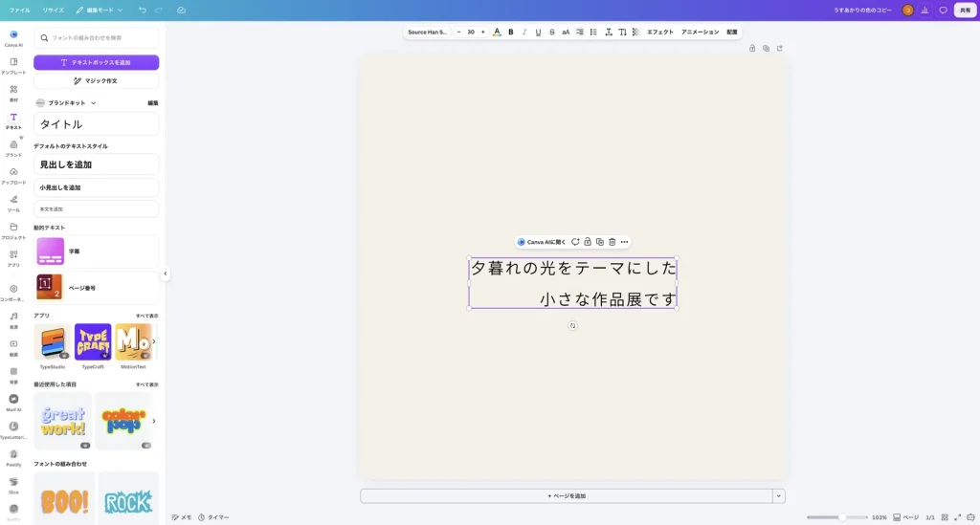Open the アップロード sidebar panel
The image size is (980, 525).
click(13, 175)
